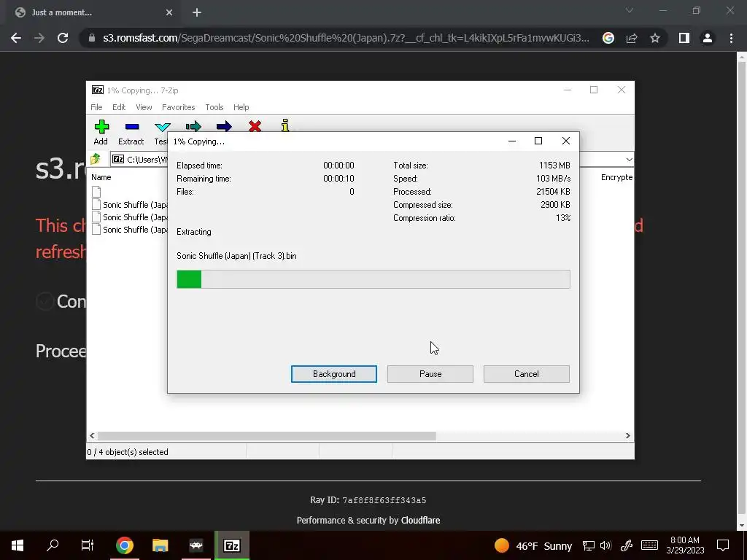Click the Chrome back arrow
This screenshot has width=747, height=560.
click(16, 38)
